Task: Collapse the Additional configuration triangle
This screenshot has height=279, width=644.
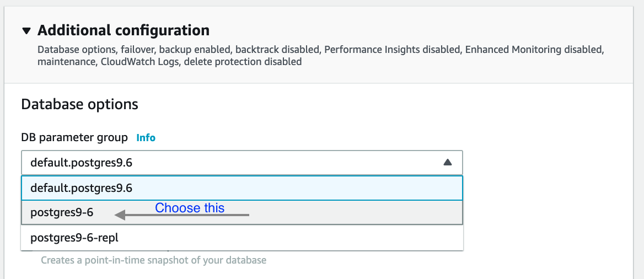Action: pyautogui.click(x=26, y=31)
